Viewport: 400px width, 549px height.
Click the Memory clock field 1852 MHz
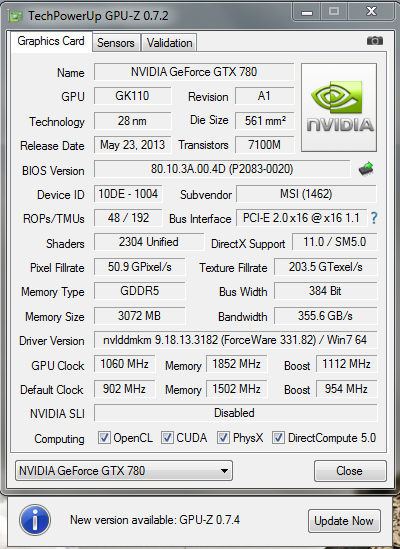pyautogui.click(x=236, y=364)
